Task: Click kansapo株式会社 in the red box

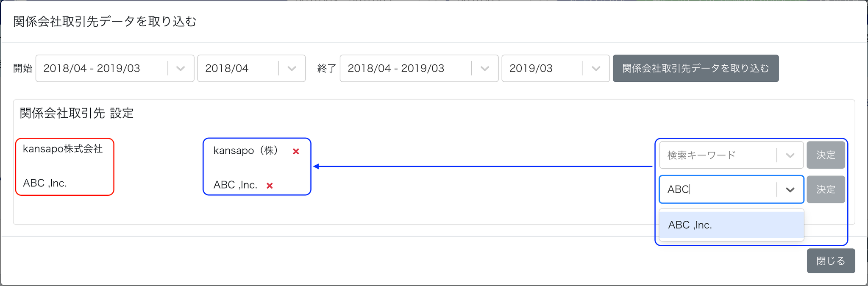Action: 63,149
